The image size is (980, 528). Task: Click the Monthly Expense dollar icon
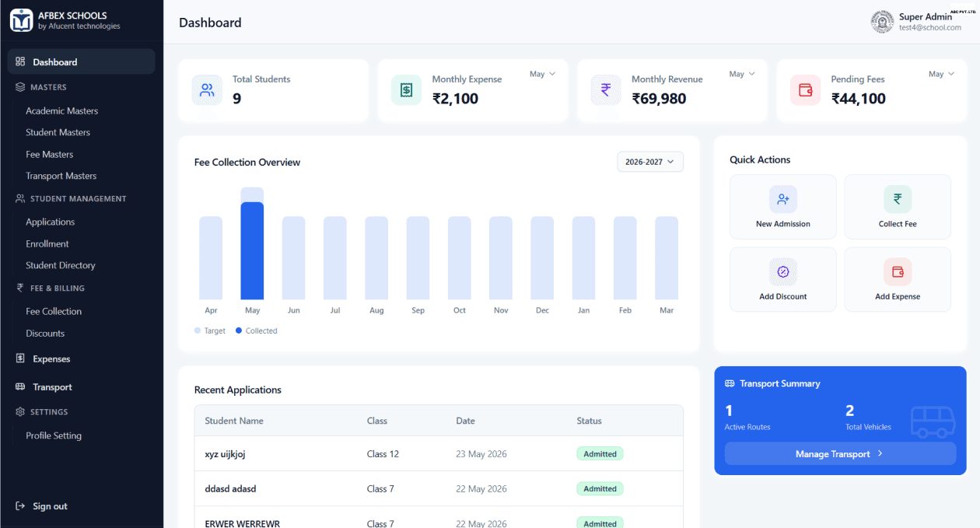pos(406,90)
